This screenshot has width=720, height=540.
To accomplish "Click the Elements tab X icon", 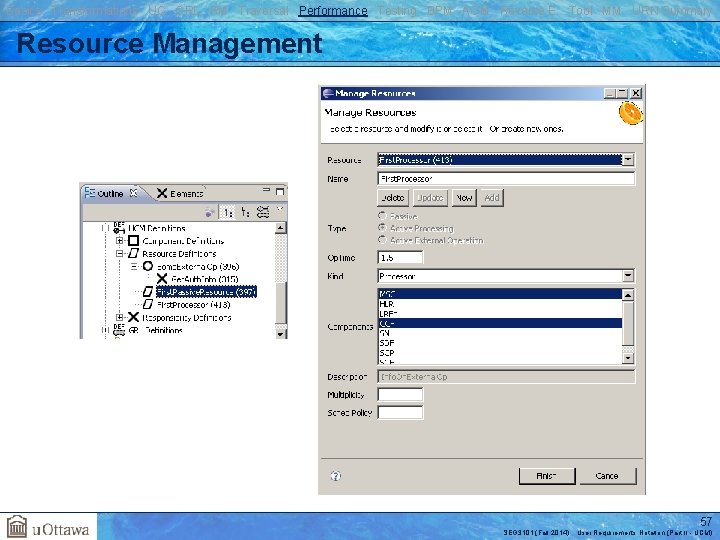I will pos(162,193).
